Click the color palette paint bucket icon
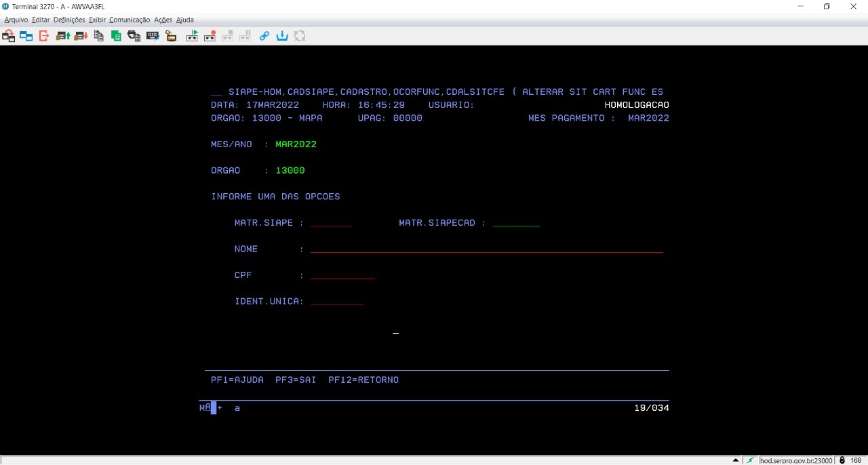This screenshot has width=868, height=465. [171, 36]
